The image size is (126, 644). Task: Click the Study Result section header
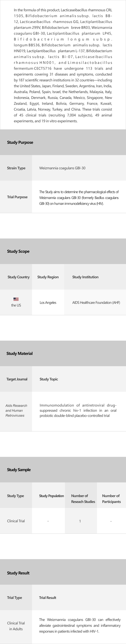click(x=18, y=573)
